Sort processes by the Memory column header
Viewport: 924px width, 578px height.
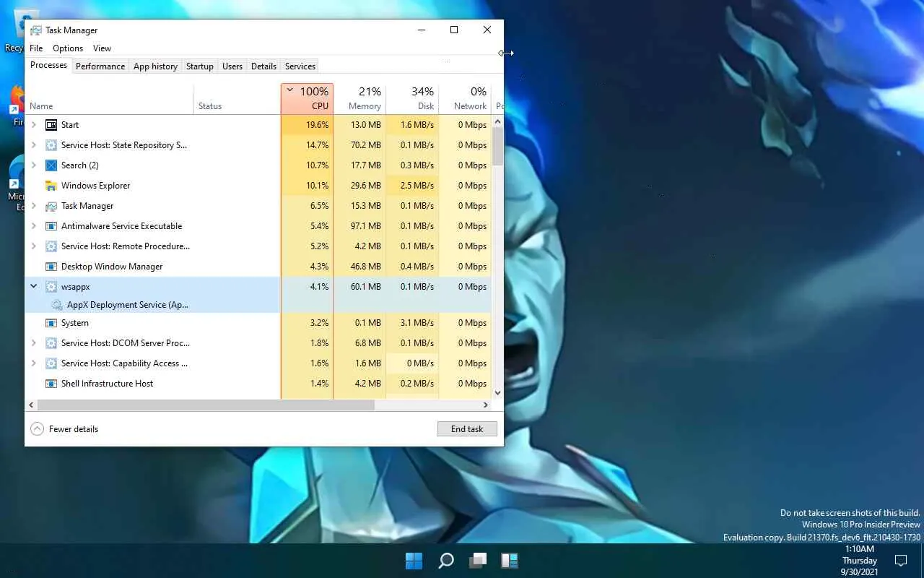point(359,99)
